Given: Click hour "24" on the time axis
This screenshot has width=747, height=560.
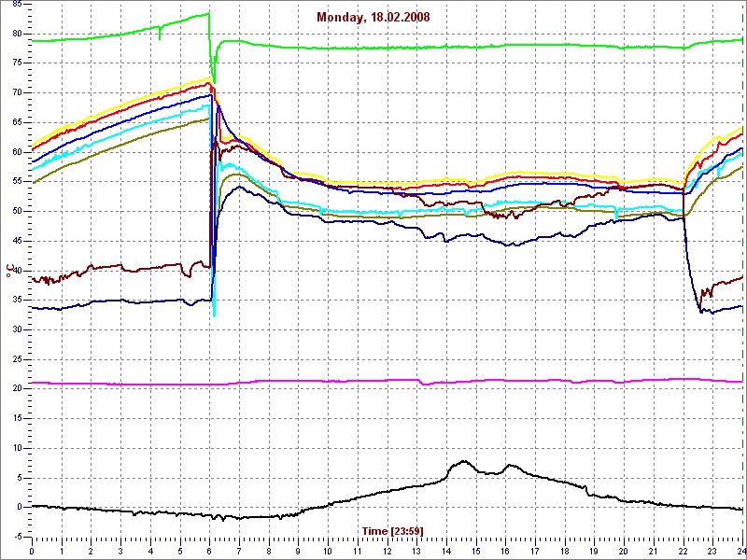Looking at the screenshot, I should tap(741, 550).
